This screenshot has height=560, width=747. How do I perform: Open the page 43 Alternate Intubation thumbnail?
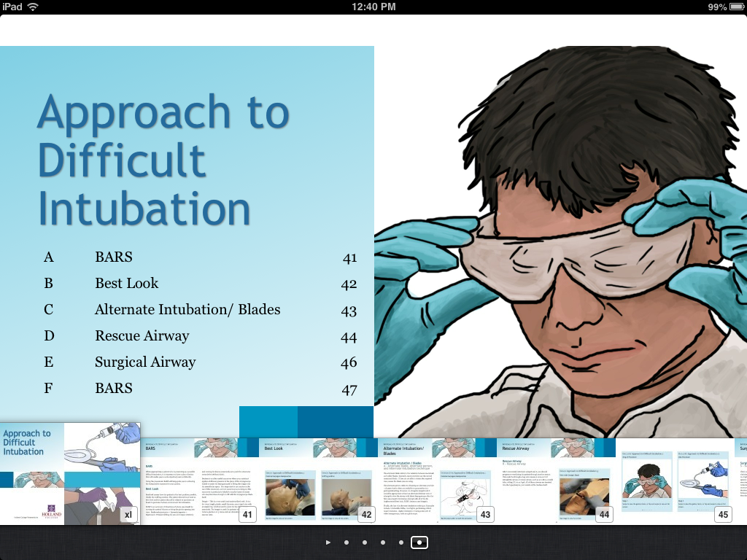coord(438,481)
